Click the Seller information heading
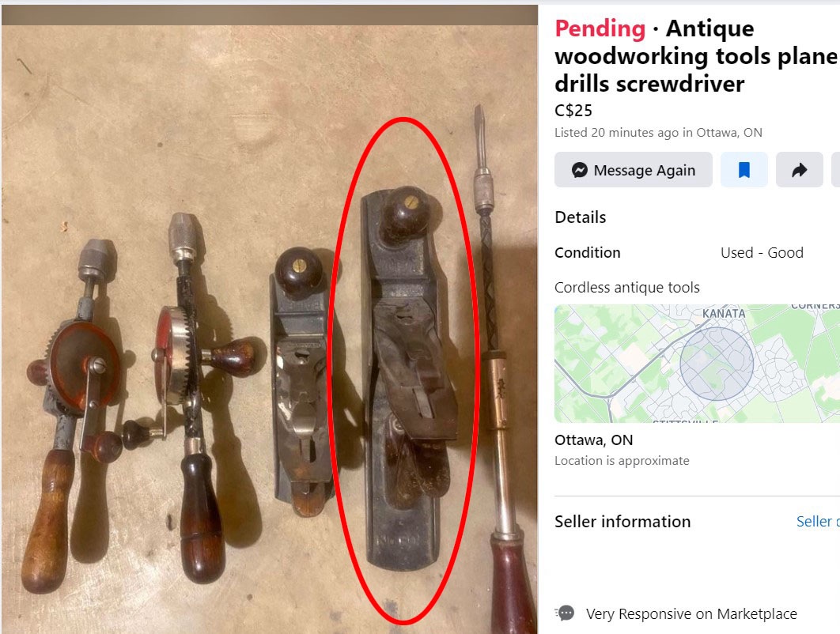This screenshot has width=840, height=634. [622, 522]
